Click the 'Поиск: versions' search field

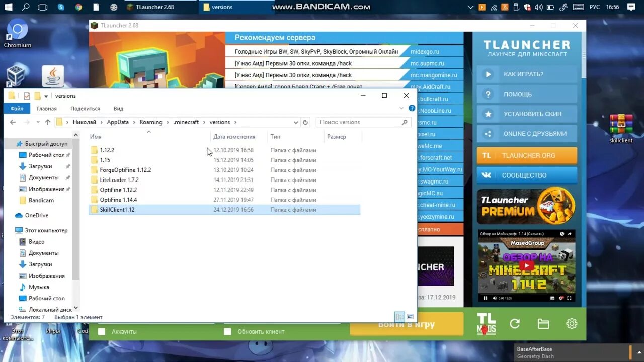pos(363,122)
